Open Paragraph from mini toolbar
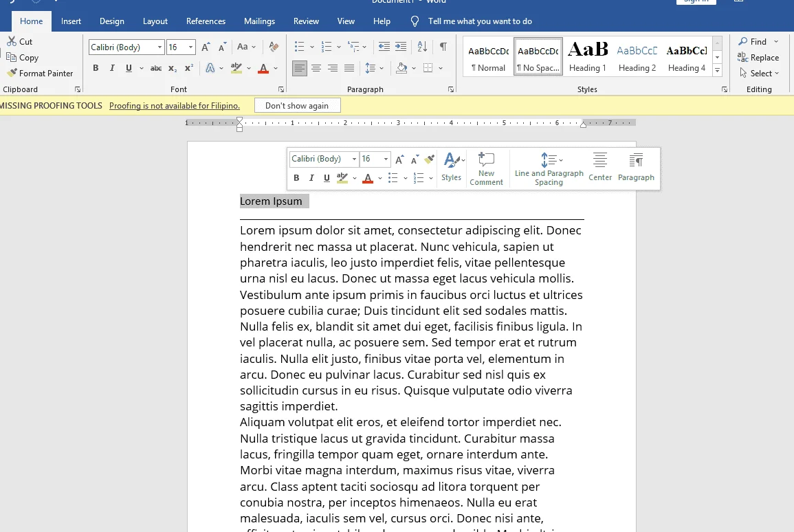This screenshot has width=794, height=532. (x=636, y=166)
